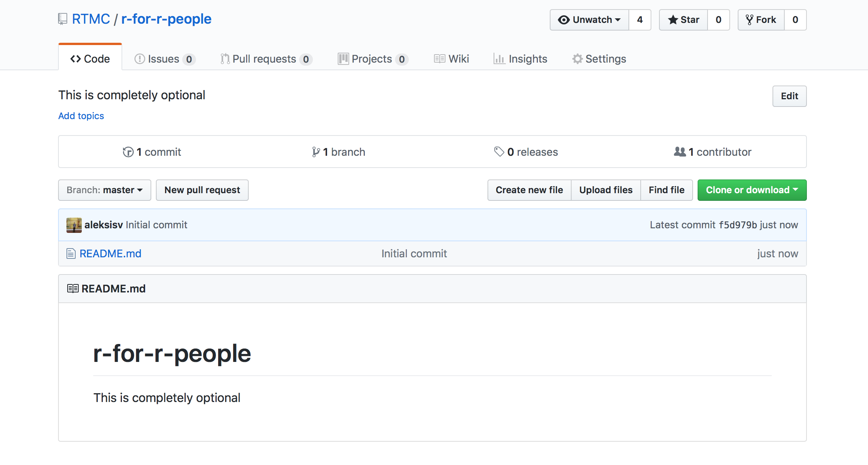Open commit hash f5d979b
Image resolution: width=868 pixels, height=465 pixels.
click(738, 225)
